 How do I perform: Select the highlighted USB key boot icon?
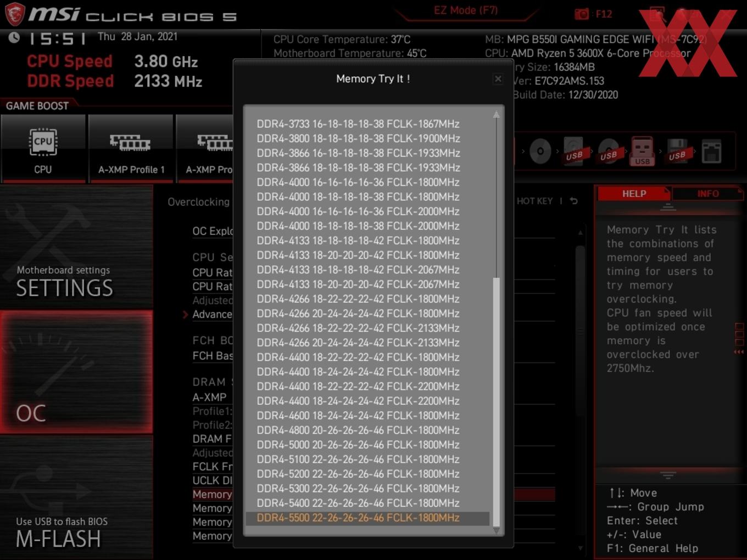(642, 152)
